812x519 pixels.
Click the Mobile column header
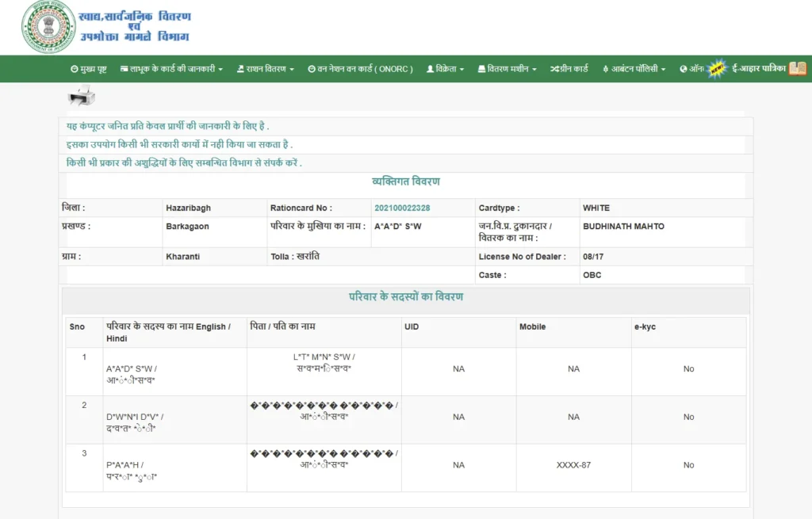pyautogui.click(x=532, y=327)
